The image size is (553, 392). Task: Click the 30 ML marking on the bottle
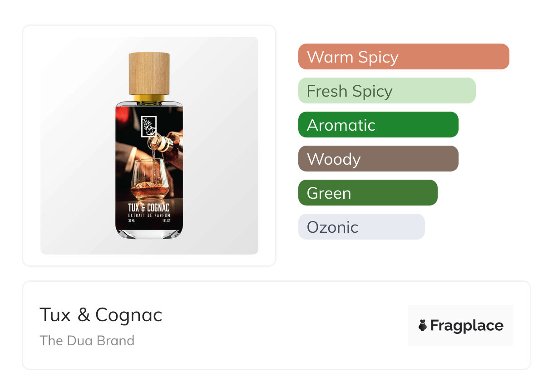[x=132, y=221]
